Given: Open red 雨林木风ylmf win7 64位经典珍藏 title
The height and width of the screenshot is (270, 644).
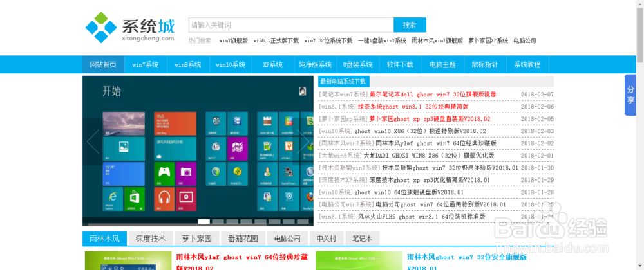Looking at the screenshot, I should (242, 262).
